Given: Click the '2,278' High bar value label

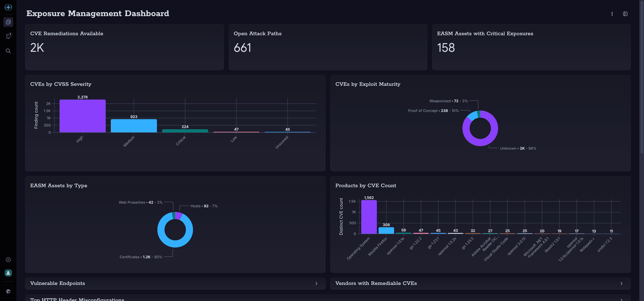Looking at the screenshot, I should coord(83,97).
